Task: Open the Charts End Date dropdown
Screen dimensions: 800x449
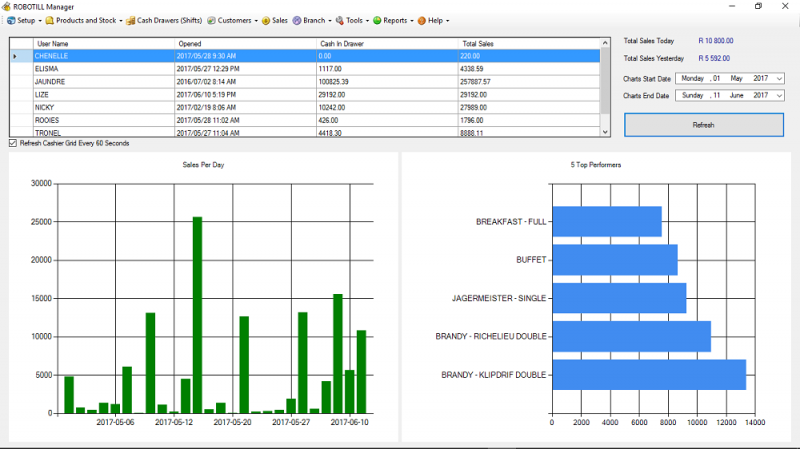Action: (x=779, y=95)
